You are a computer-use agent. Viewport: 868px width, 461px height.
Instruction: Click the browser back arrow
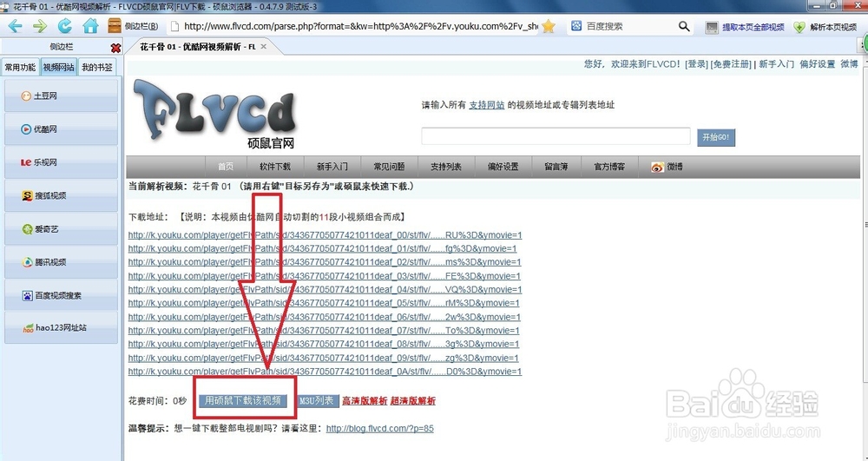[x=15, y=26]
